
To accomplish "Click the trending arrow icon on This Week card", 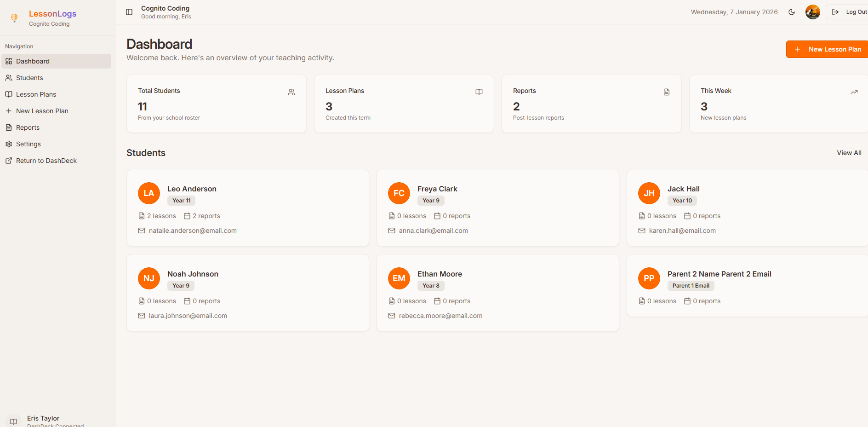I will click(x=854, y=92).
